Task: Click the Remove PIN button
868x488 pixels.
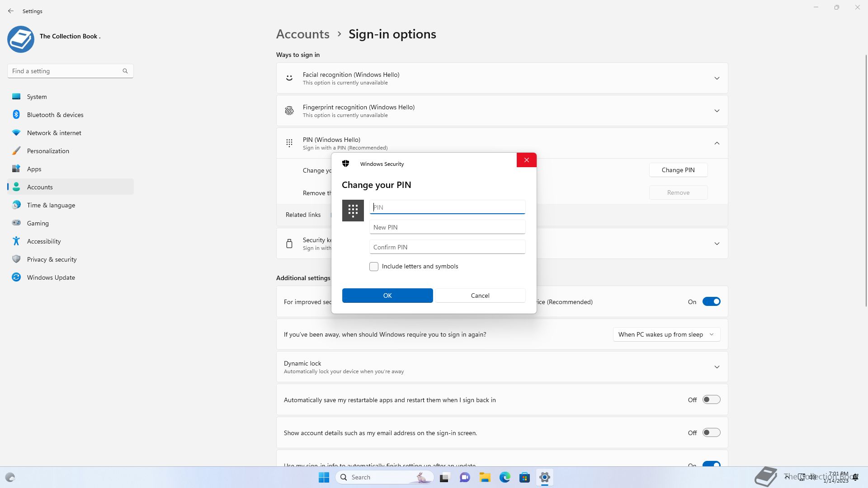Action: [x=678, y=192]
